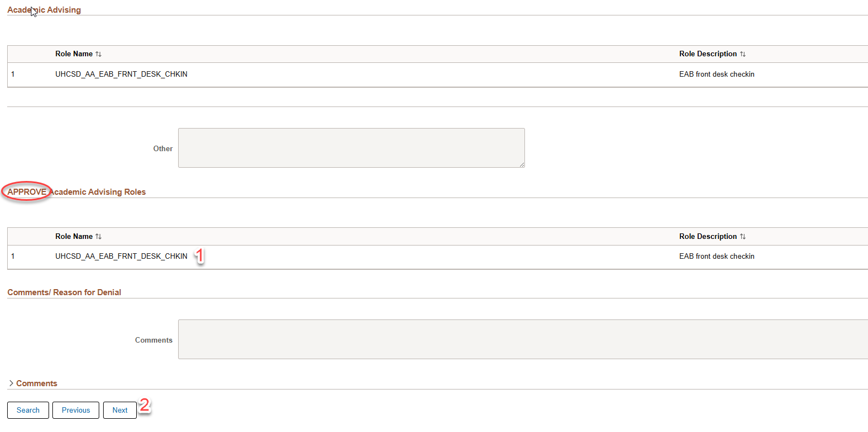Sort the Role Name column in Academic Advising

[x=99, y=54]
